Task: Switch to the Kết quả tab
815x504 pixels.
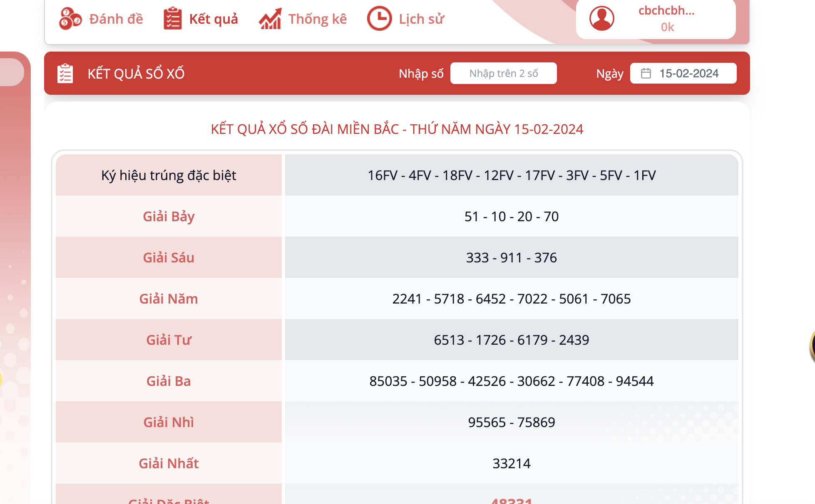Action: tap(214, 18)
